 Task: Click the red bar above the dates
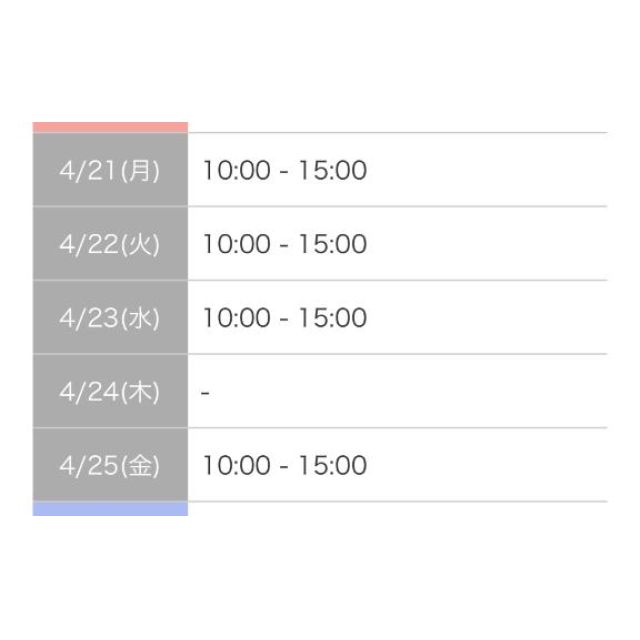coord(110,127)
